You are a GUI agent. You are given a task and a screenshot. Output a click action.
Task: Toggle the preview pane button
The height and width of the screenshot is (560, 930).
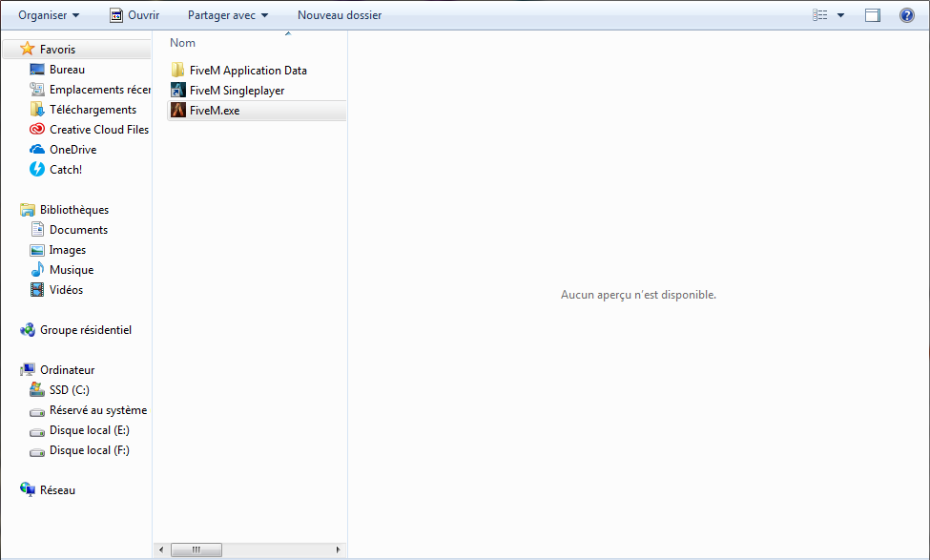click(873, 15)
